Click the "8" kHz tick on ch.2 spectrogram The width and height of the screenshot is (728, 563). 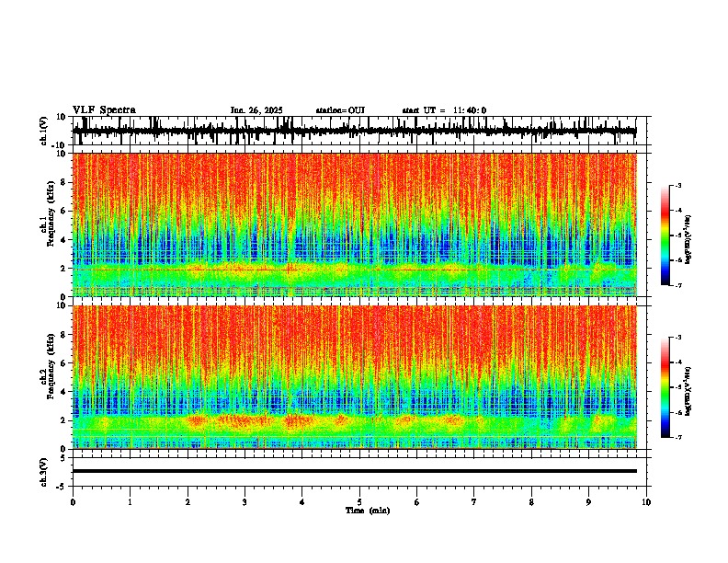tap(63, 335)
